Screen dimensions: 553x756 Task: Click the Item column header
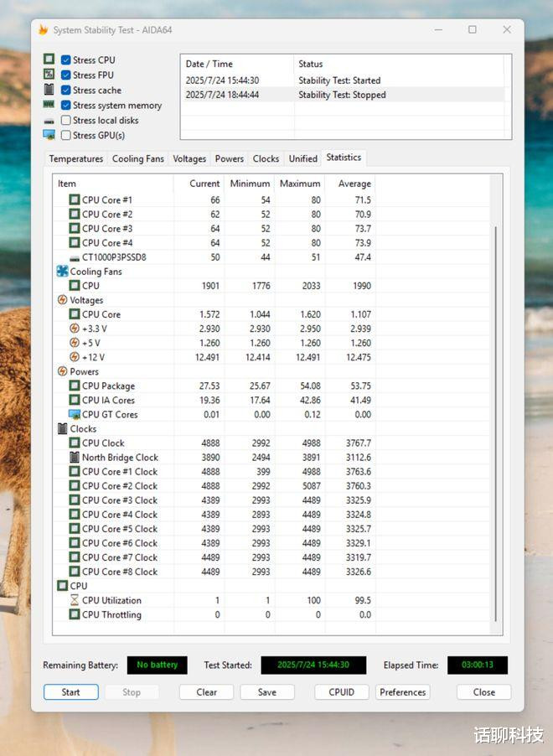(113, 184)
